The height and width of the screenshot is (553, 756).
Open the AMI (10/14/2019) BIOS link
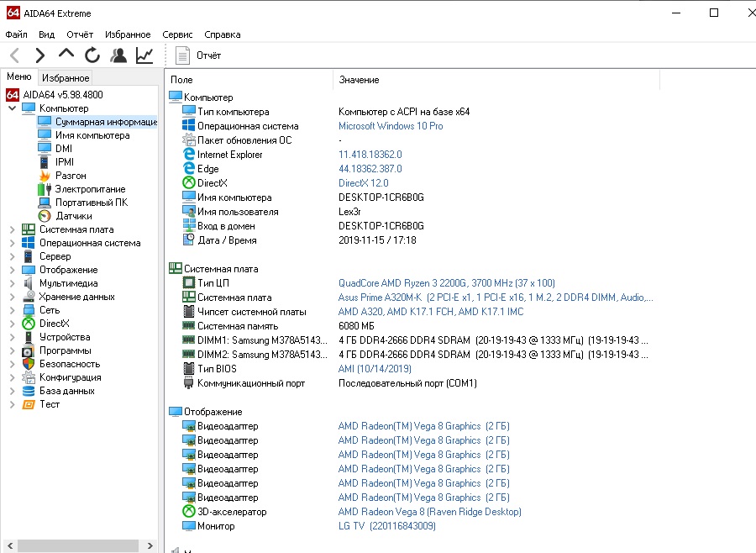click(375, 369)
